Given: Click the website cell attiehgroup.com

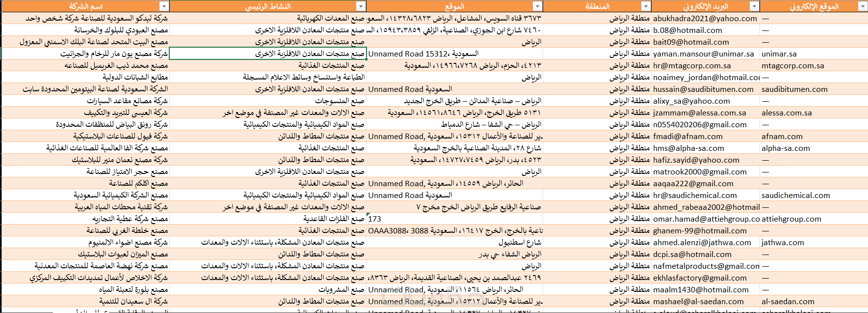Looking at the screenshot, I should (814, 219).
